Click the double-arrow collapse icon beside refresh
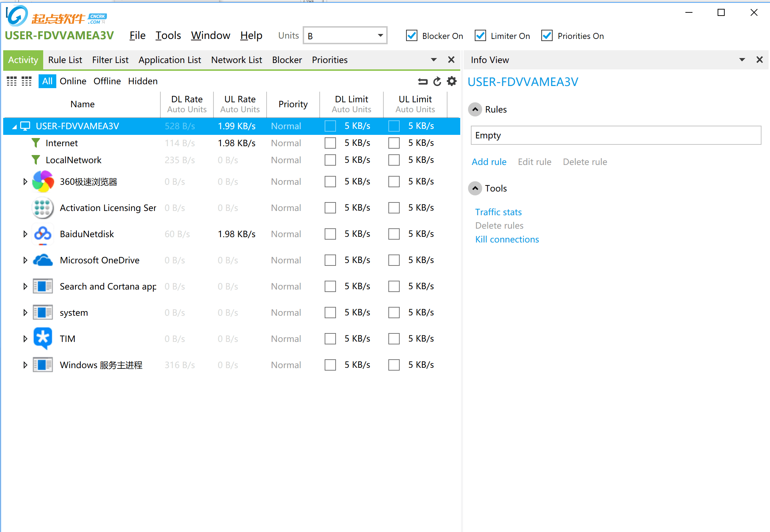 423,81
